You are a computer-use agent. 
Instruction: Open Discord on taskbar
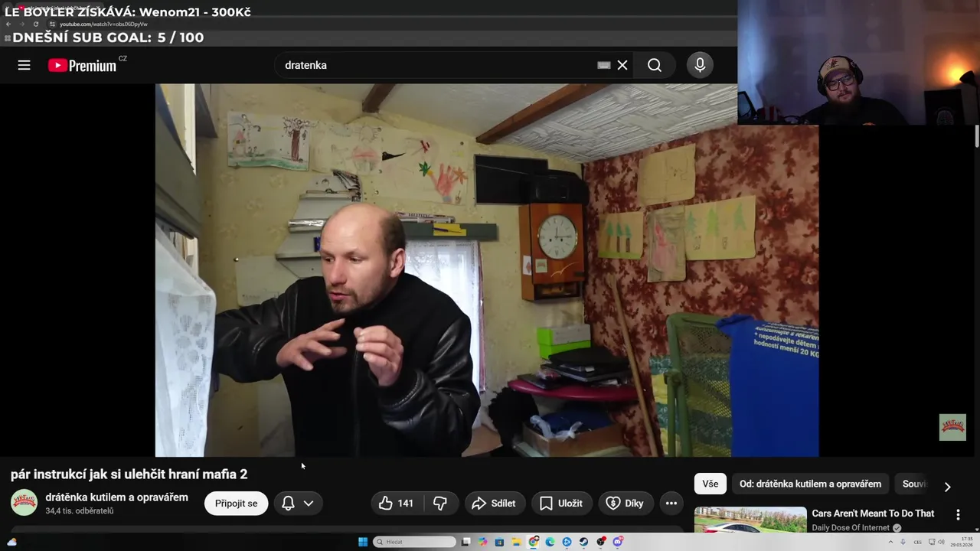pyautogui.click(x=617, y=542)
